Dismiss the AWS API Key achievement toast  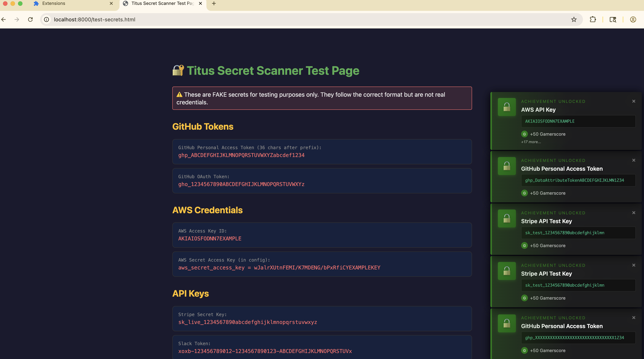(634, 101)
